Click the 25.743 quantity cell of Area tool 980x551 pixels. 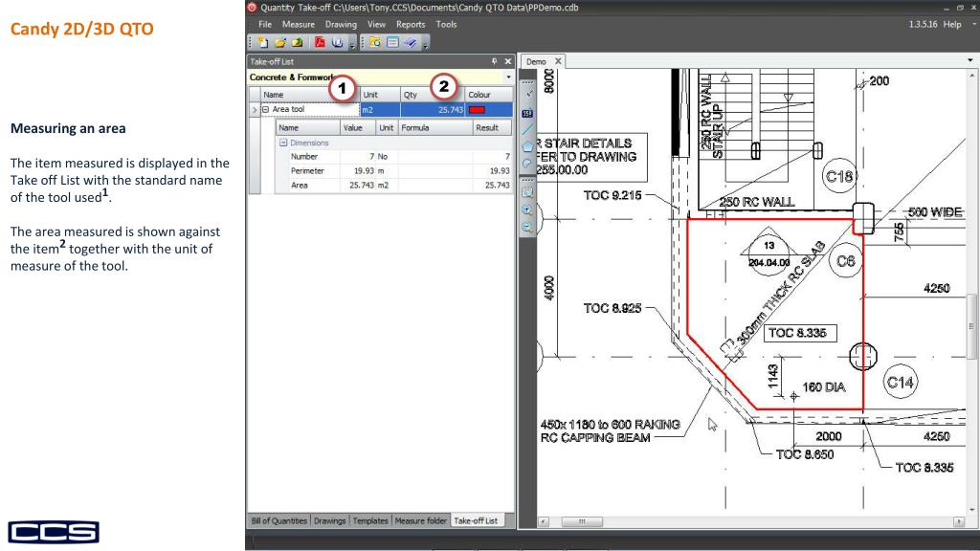pos(434,110)
